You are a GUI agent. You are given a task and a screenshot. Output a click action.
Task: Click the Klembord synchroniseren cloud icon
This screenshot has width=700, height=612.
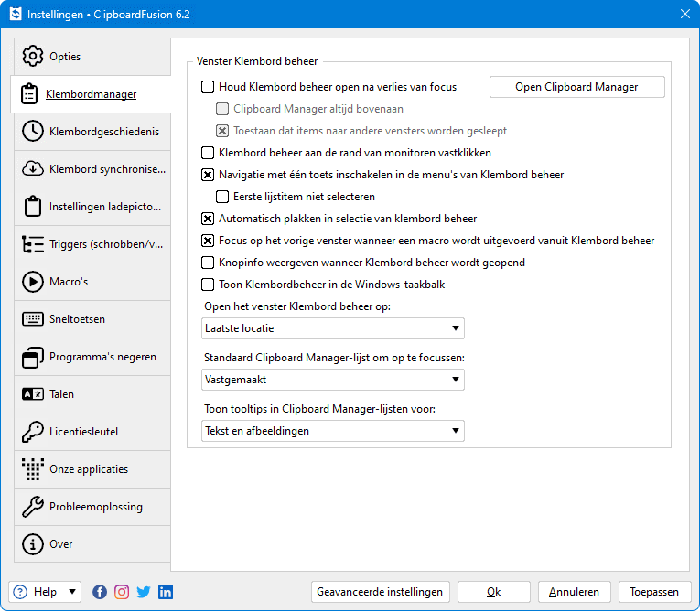(x=33, y=168)
